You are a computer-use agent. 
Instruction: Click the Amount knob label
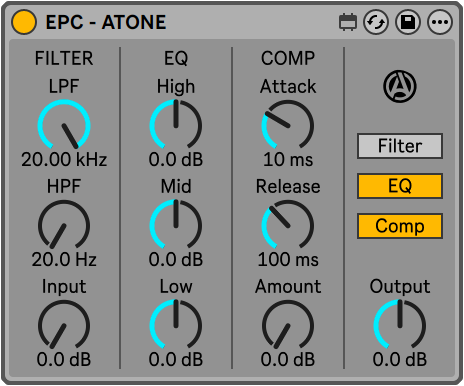coord(288,286)
